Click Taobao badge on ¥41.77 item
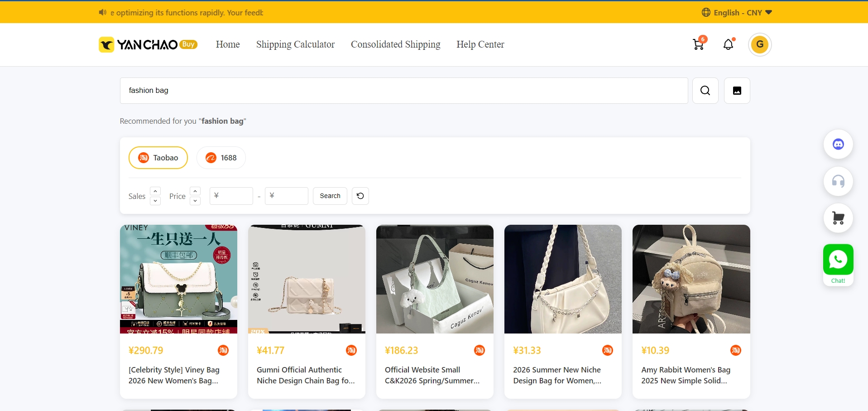Screen dimensions: 868x411 click(351, 350)
